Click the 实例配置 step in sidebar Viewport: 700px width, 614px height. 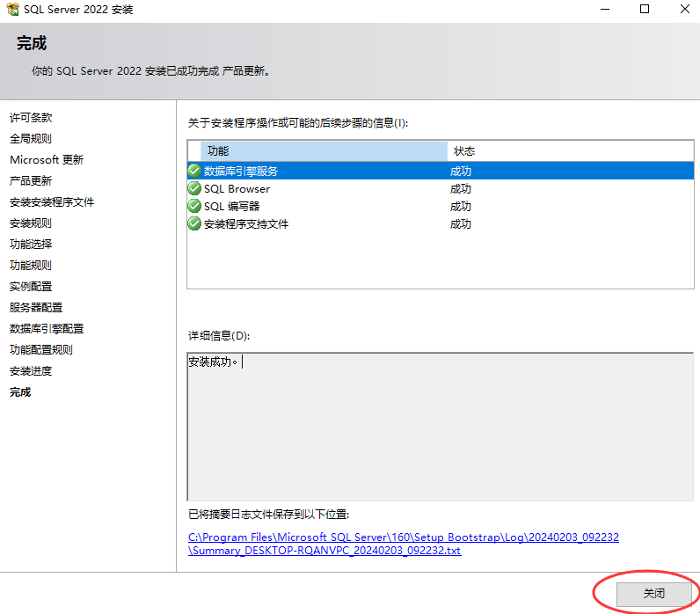pos(31,286)
